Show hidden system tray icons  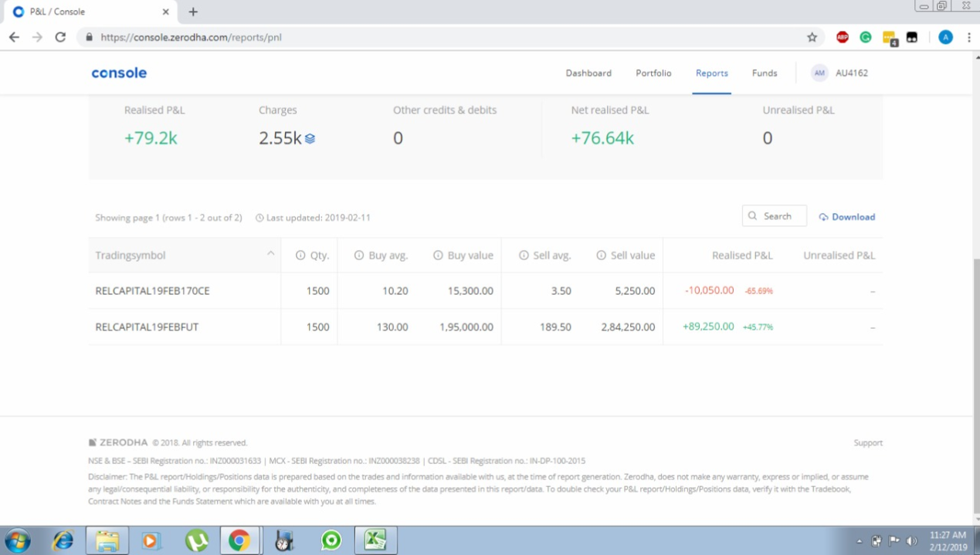860,541
